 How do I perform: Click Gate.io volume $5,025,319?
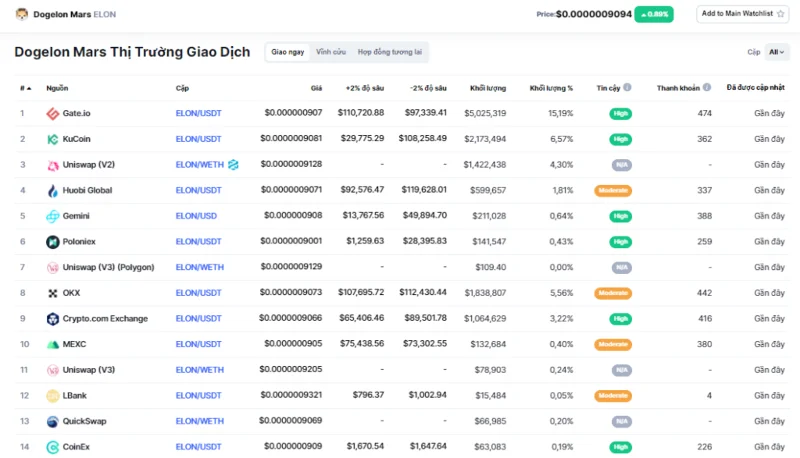pyautogui.click(x=485, y=113)
